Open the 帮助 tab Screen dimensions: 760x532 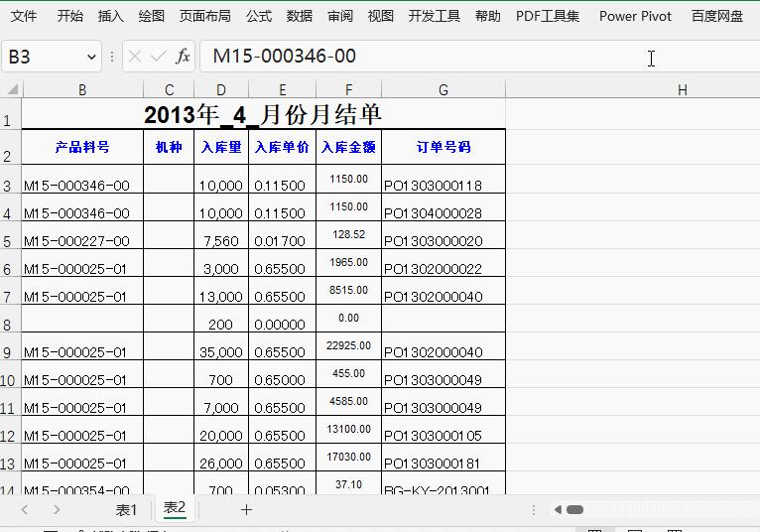[x=487, y=16]
